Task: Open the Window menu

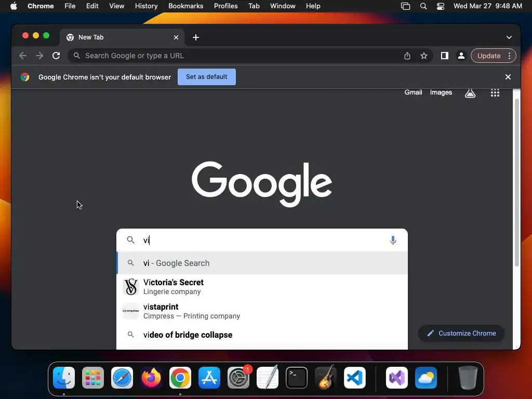Action: click(x=283, y=6)
